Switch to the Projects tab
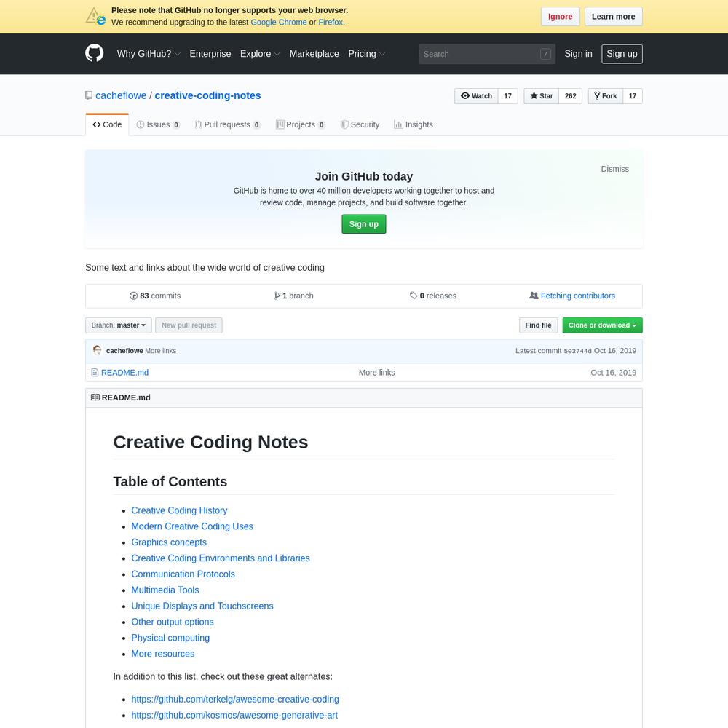This screenshot has height=728, width=728. point(301,124)
